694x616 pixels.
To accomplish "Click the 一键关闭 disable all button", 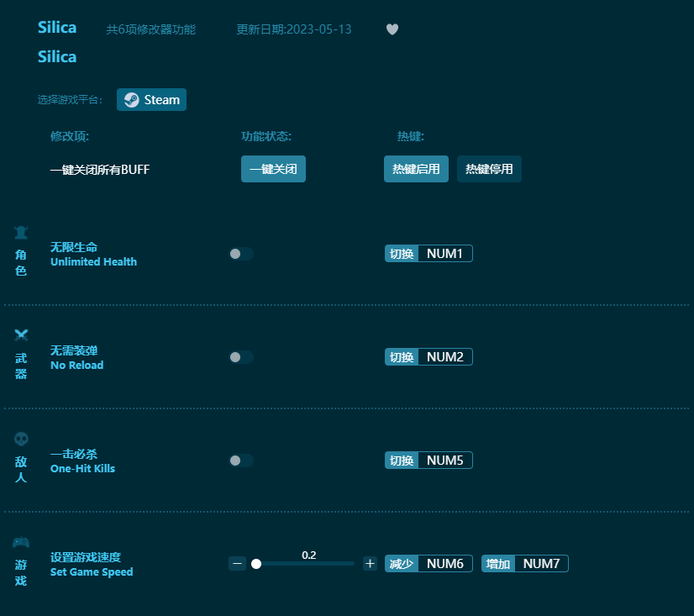I will tap(273, 168).
